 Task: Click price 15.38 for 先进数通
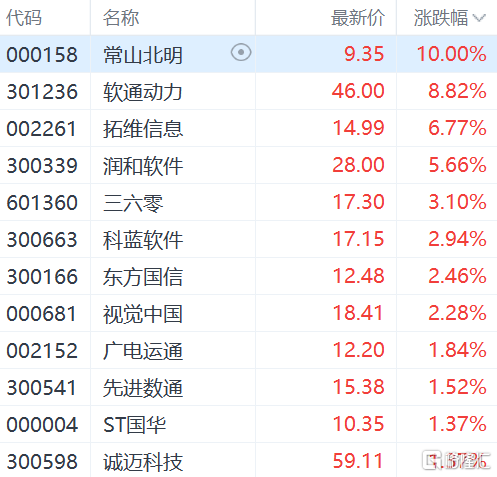[359, 387]
